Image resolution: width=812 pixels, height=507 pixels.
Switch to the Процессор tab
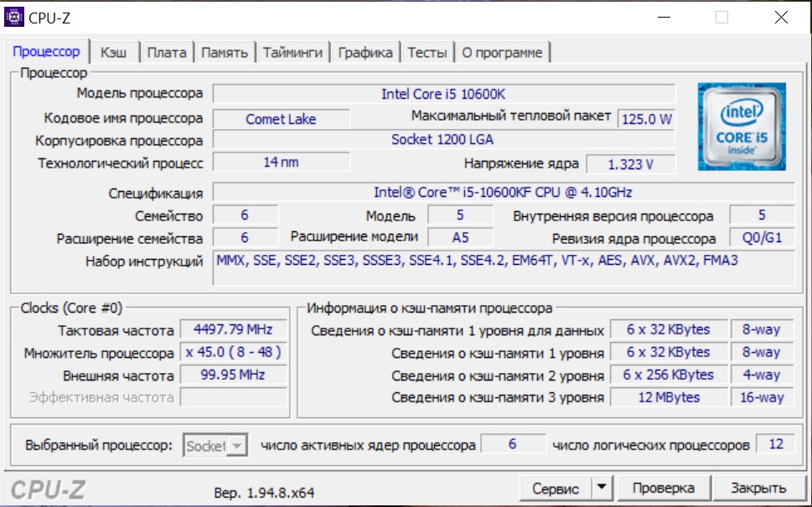coord(46,52)
